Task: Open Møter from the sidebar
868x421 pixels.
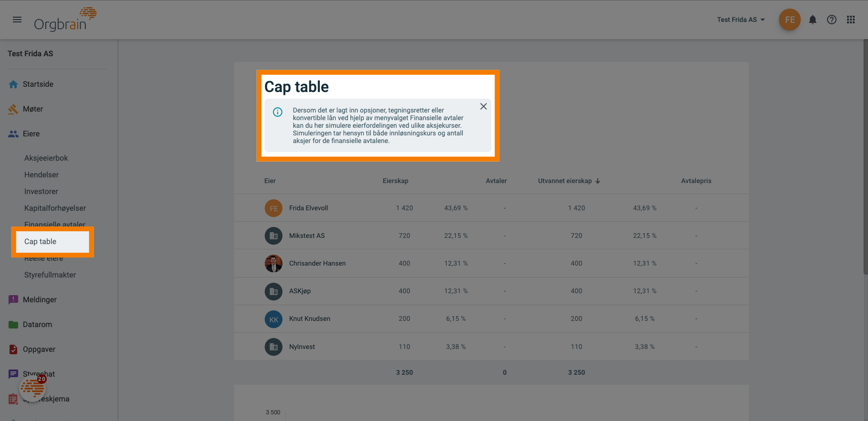Action: pyautogui.click(x=32, y=109)
